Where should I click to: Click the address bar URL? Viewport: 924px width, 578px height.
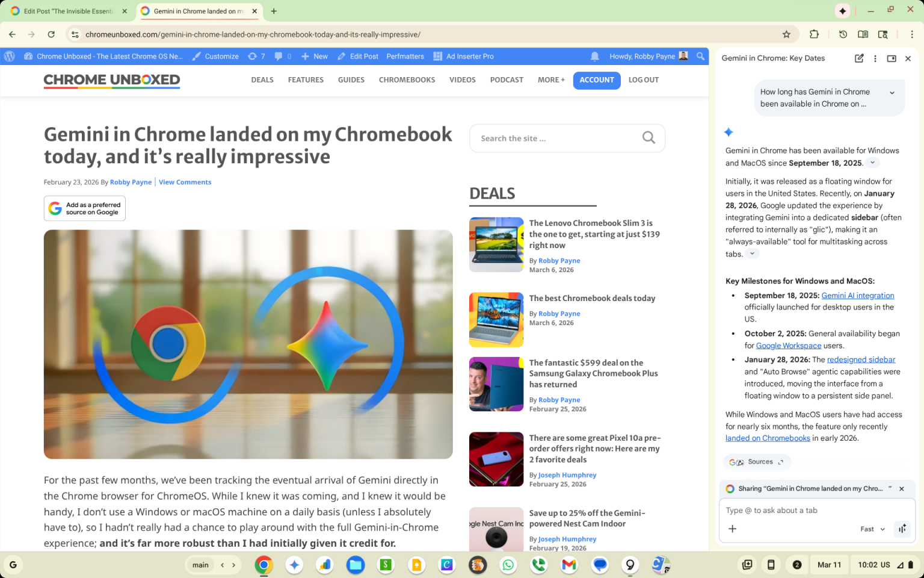pyautogui.click(x=253, y=34)
